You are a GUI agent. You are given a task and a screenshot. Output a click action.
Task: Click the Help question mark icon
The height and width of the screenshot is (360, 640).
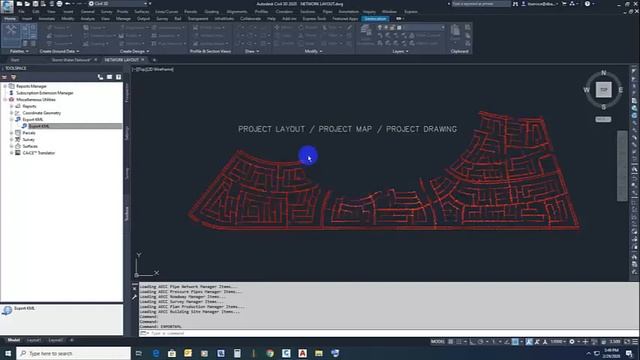point(587,4)
